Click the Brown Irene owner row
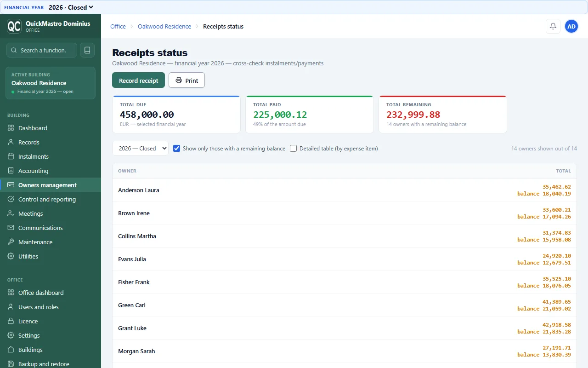 point(345,213)
